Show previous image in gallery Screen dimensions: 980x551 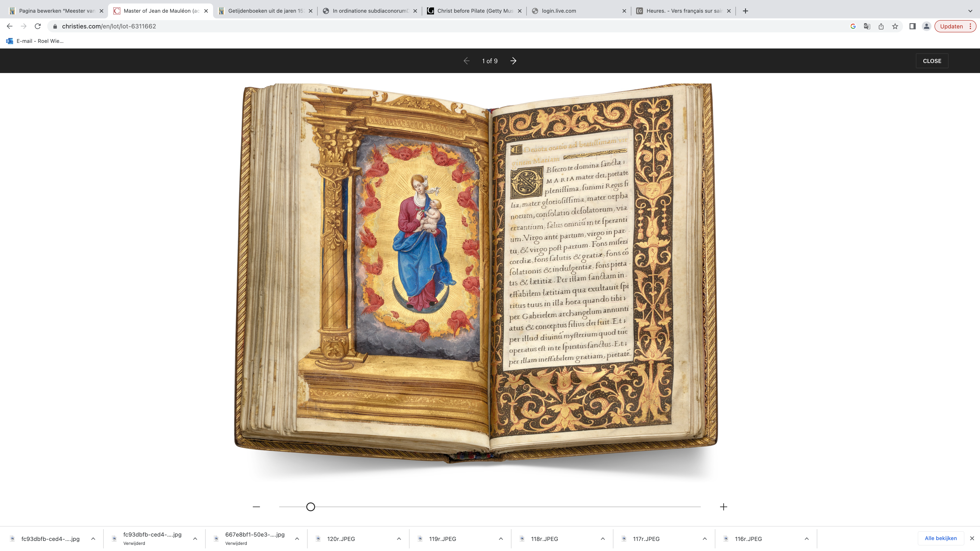466,61
